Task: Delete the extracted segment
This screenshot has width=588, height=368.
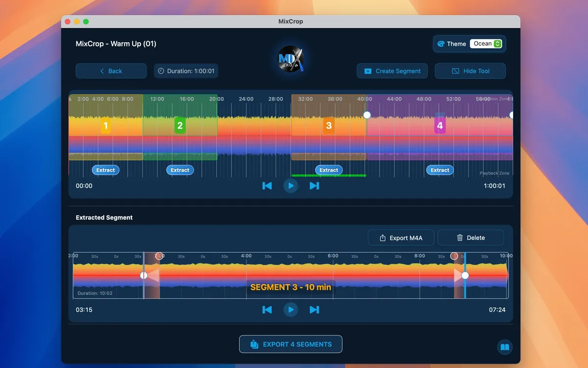Action: [470, 237]
